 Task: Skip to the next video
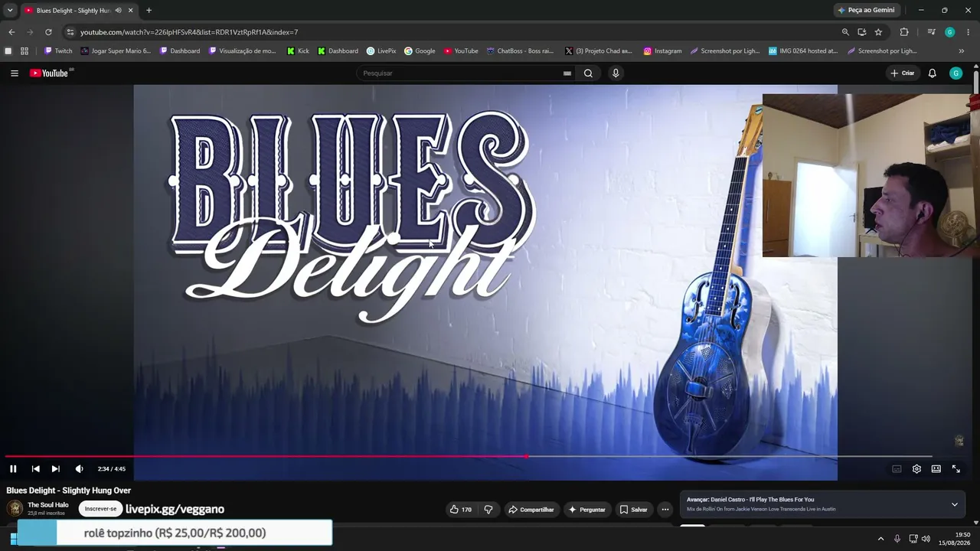[55, 469]
